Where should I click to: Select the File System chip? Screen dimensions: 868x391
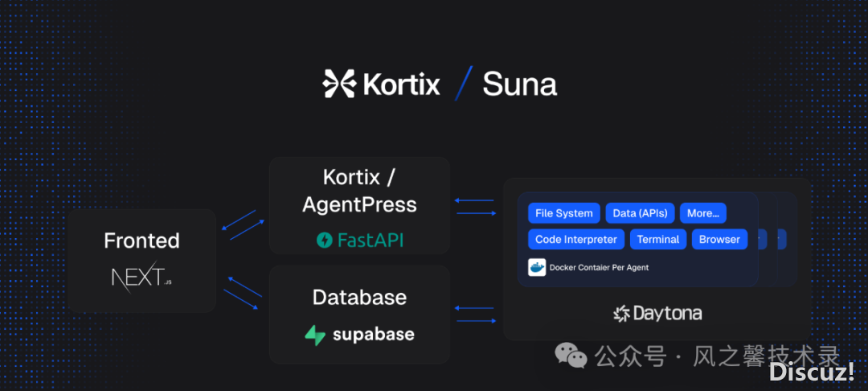tap(564, 213)
